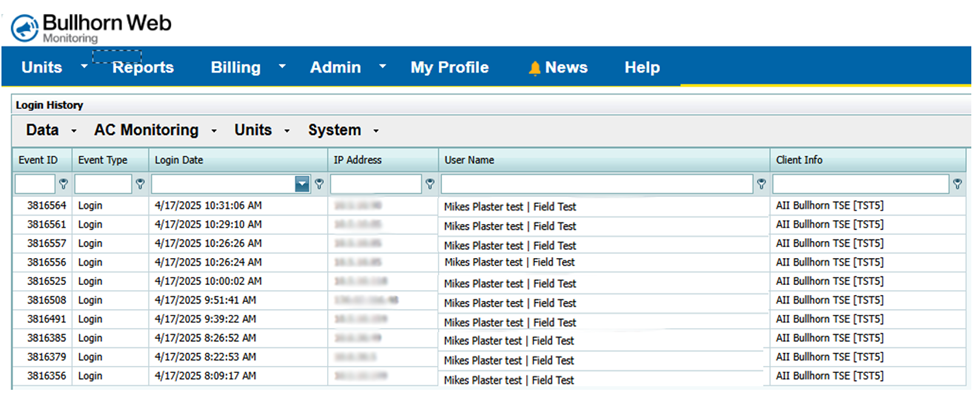Click the User Name filter input
Viewport: 975px width, 412px height.
pos(597,184)
